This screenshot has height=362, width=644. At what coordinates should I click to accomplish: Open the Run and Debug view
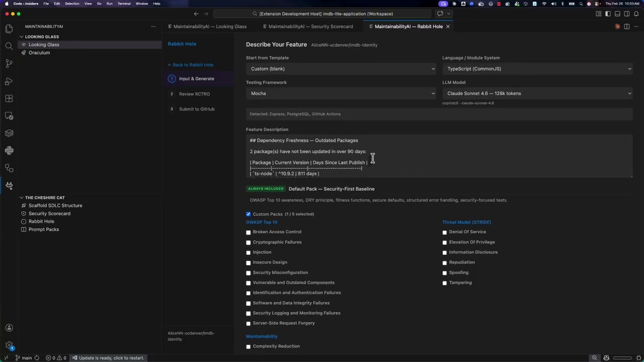tap(9, 81)
